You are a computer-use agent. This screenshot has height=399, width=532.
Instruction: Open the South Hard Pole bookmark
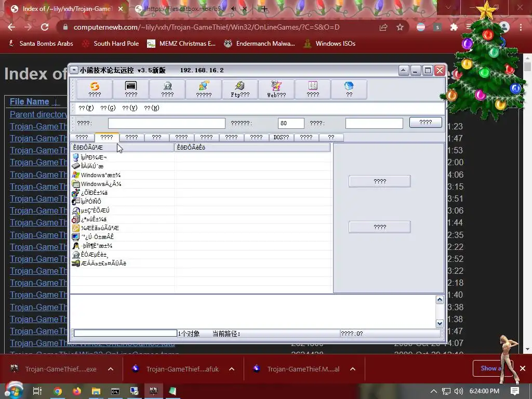click(x=111, y=44)
